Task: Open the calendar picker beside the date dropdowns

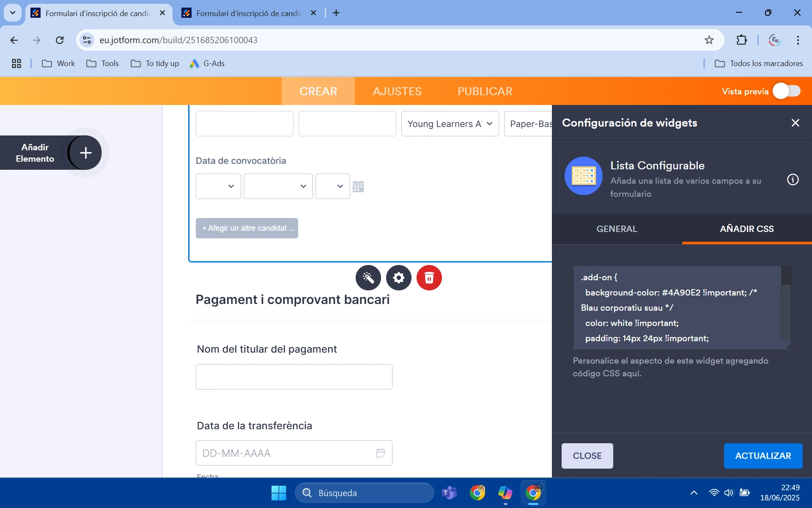Action: pos(359,186)
